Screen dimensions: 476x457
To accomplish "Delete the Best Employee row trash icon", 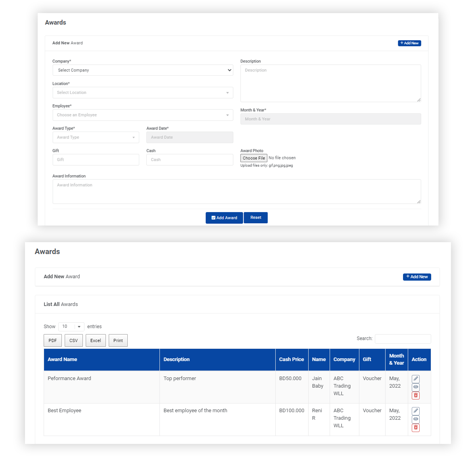I will [415, 428].
